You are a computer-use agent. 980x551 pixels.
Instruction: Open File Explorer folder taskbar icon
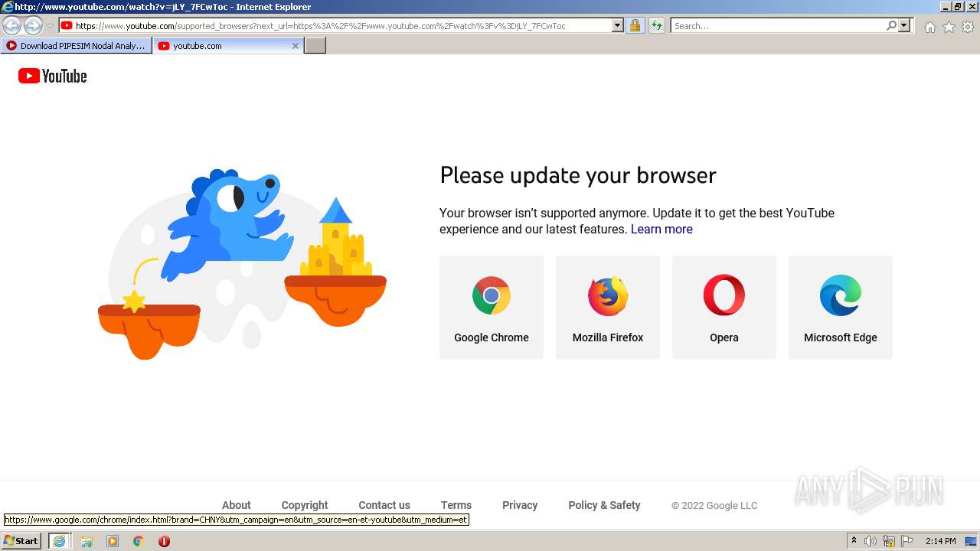click(x=87, y=541)
